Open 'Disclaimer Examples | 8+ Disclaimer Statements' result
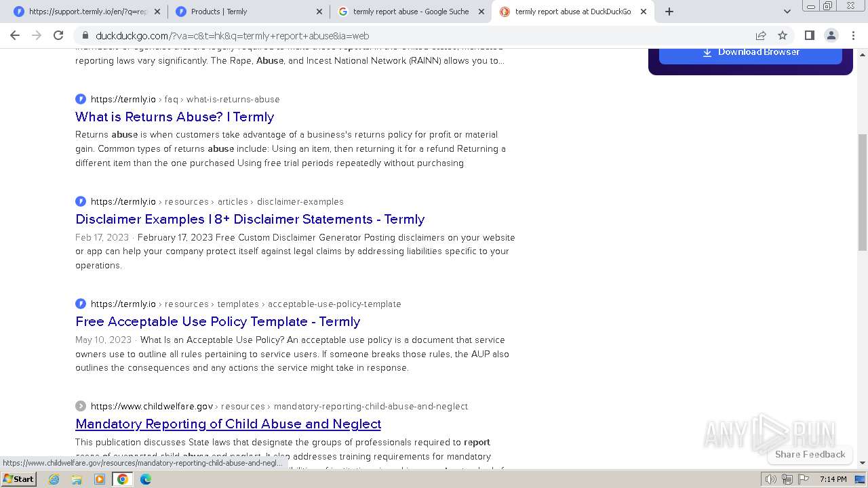 (250, 219)
